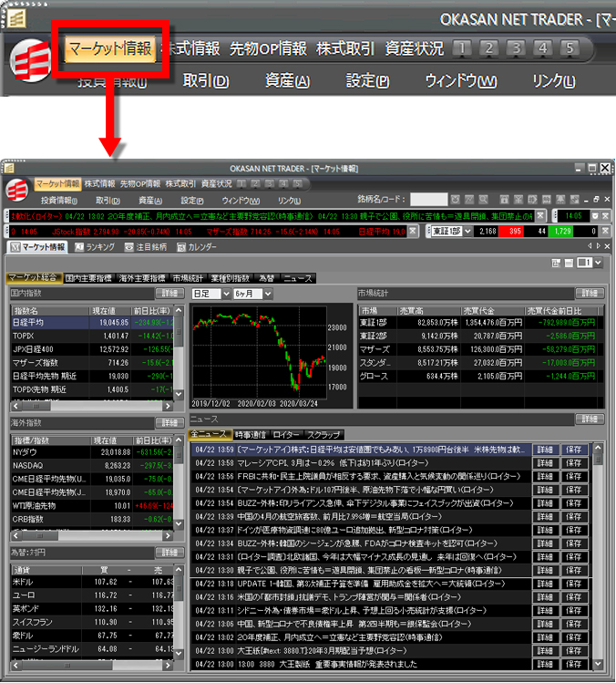Click 詳細 button of 国内指数 panel
The height and width of the screenshot is (683, 616).
tap(169, 294)
